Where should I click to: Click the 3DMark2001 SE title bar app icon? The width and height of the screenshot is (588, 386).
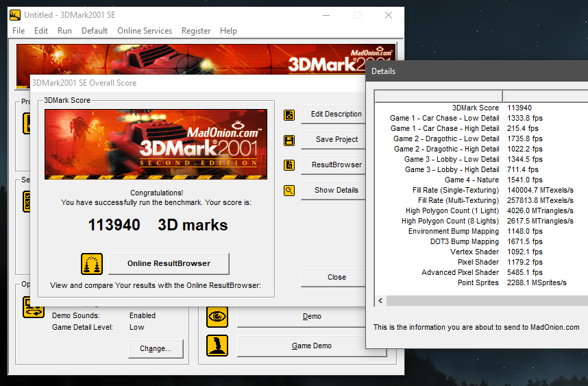pyautogui.click(x=15, y=15)
